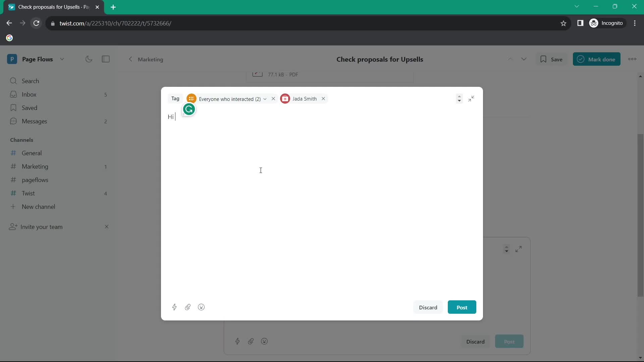Click the save bookmark icon
Image resolution: width=644 pixels, height=362 pixels.
click(544, 59)
